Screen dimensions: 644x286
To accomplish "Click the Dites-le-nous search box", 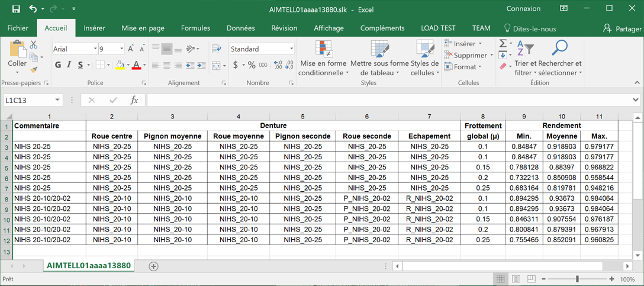I will tap(530, 29).
